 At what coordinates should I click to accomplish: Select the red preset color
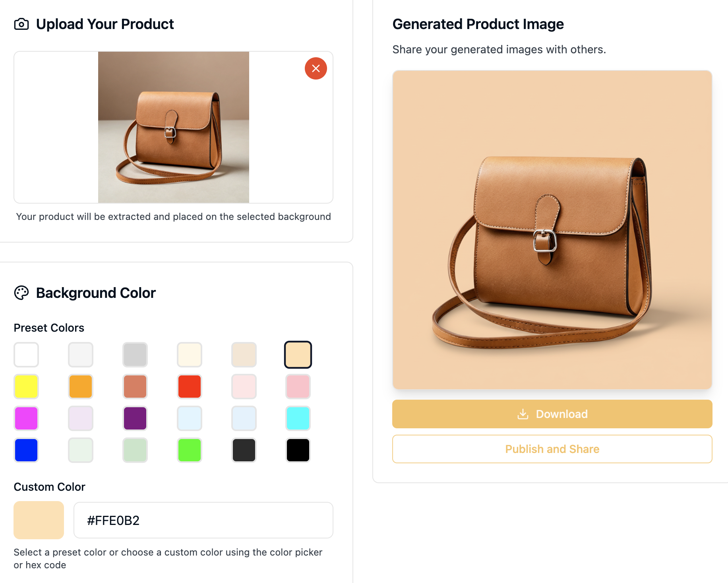click(189, 386)
